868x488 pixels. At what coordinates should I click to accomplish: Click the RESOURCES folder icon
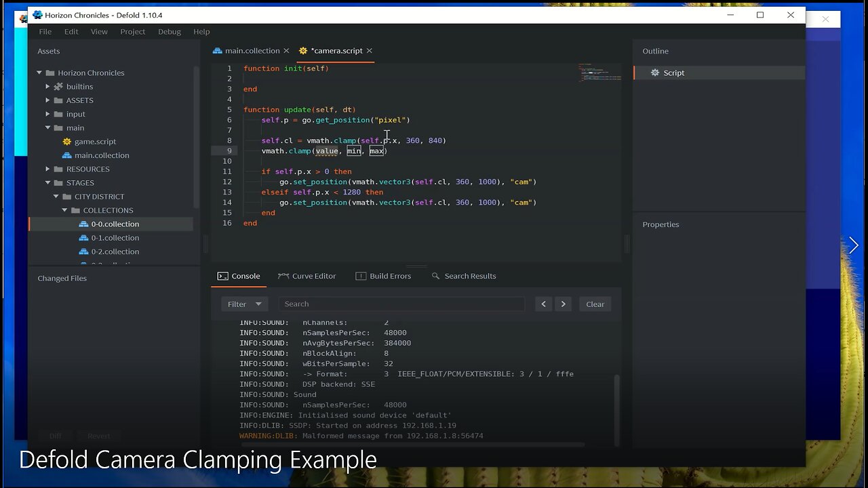59,169
